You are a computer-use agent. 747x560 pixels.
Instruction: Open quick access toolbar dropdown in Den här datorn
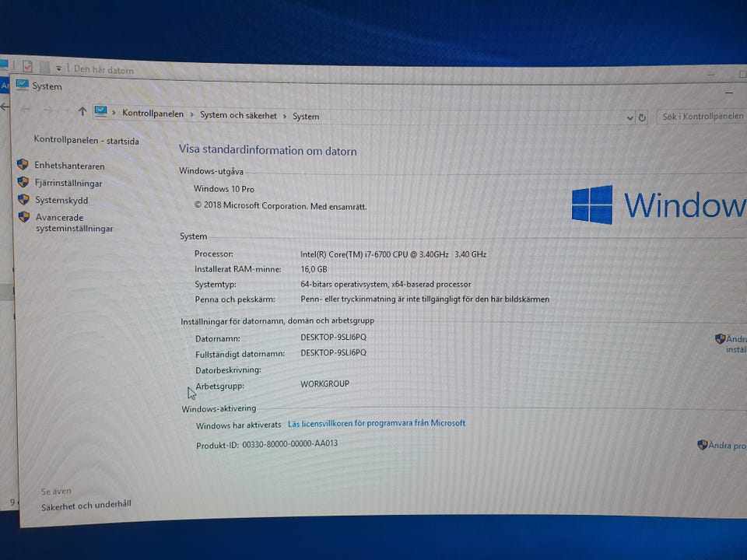coord(58,68)
